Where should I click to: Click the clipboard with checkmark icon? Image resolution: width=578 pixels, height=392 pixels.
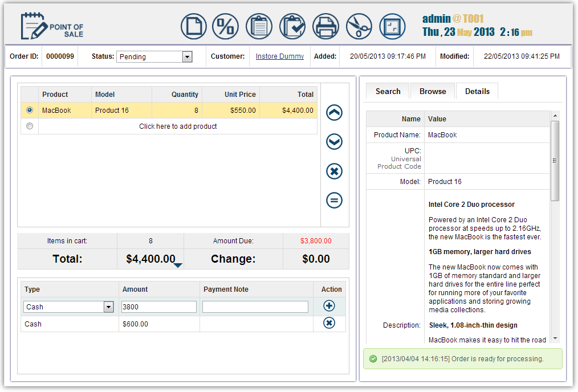coord(292,27)
